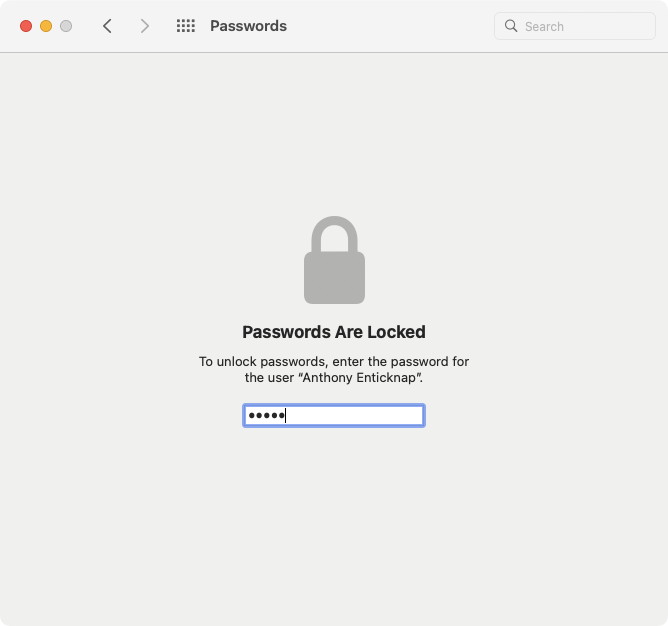Click the large gray padlock icon
This screenshot has width=668, height=626.
(x=334, y=260)
